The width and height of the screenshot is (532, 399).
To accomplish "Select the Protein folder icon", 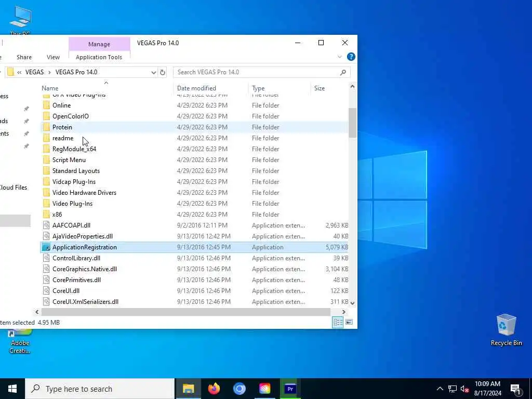I will [46, 127].
